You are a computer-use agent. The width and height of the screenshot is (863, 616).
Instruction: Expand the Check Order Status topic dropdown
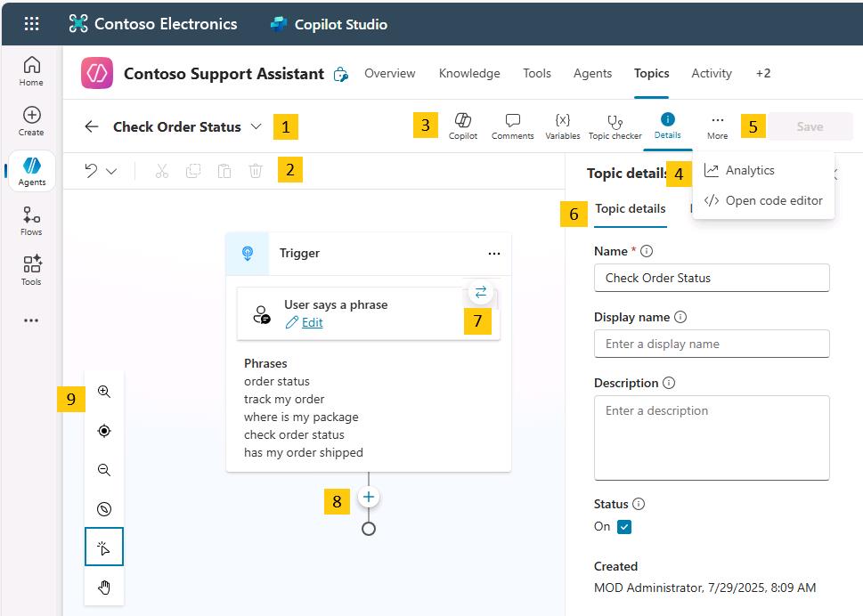click(x=256, y=126)
